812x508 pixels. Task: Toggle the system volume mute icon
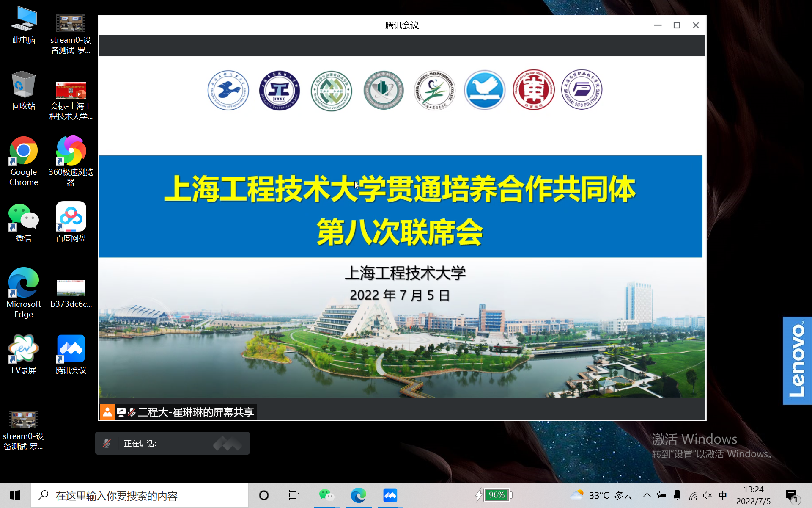(x=707, y=495)
